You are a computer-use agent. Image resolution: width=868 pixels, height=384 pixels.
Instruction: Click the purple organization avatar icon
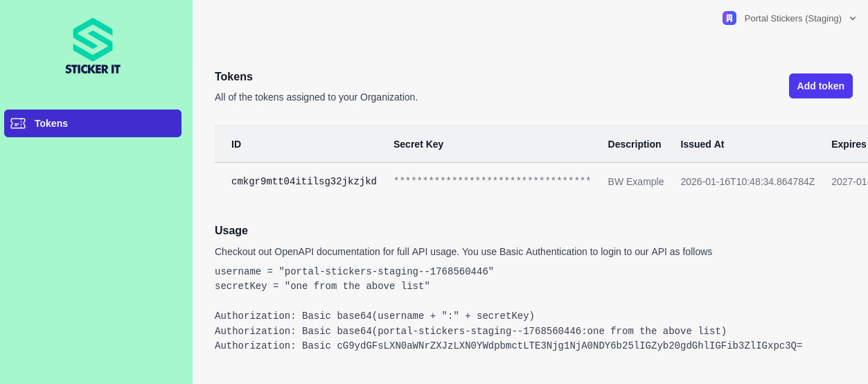click(729, 18)
